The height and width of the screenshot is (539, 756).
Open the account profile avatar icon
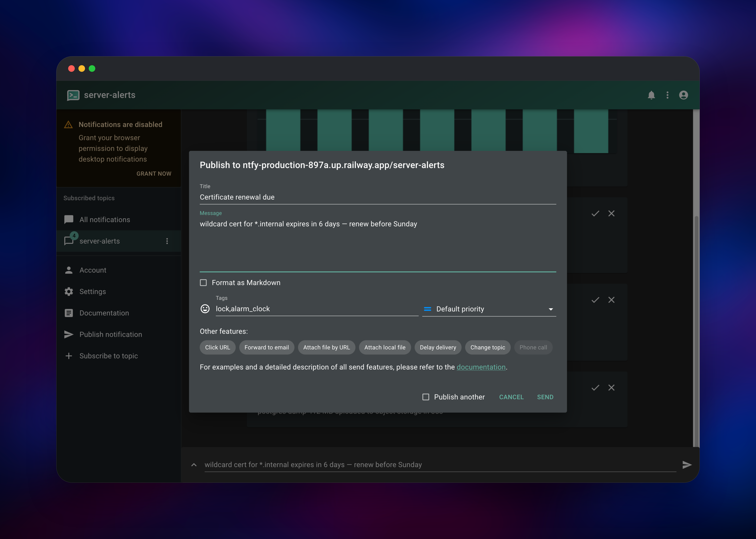point(684,95)
